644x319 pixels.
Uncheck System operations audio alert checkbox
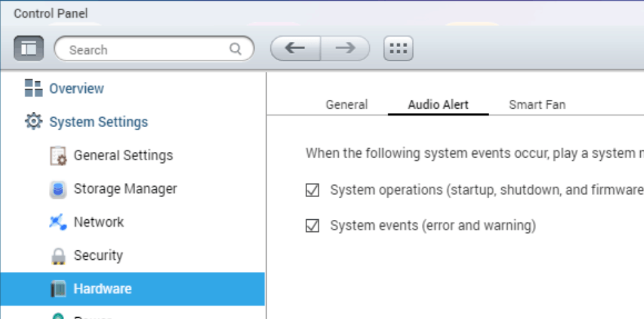pyautogui.click(x=312, y=190)
